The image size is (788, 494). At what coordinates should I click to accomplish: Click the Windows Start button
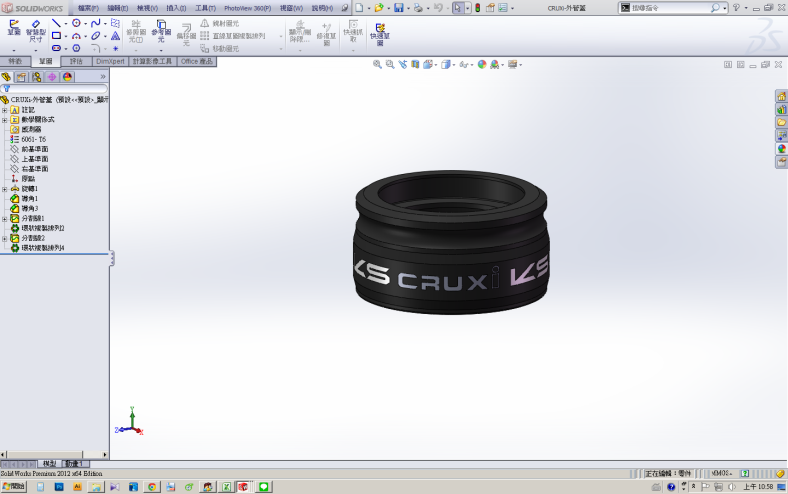tap(14, 486)
